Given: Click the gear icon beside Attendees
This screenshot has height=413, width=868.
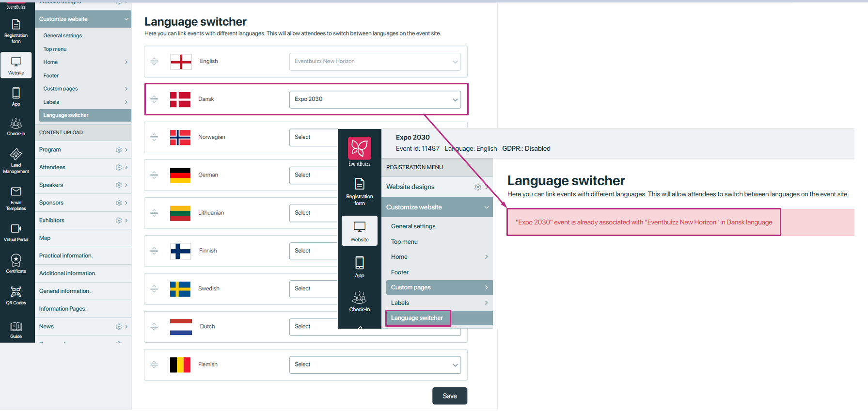Looking at the screenshot, I should (119, 167).
